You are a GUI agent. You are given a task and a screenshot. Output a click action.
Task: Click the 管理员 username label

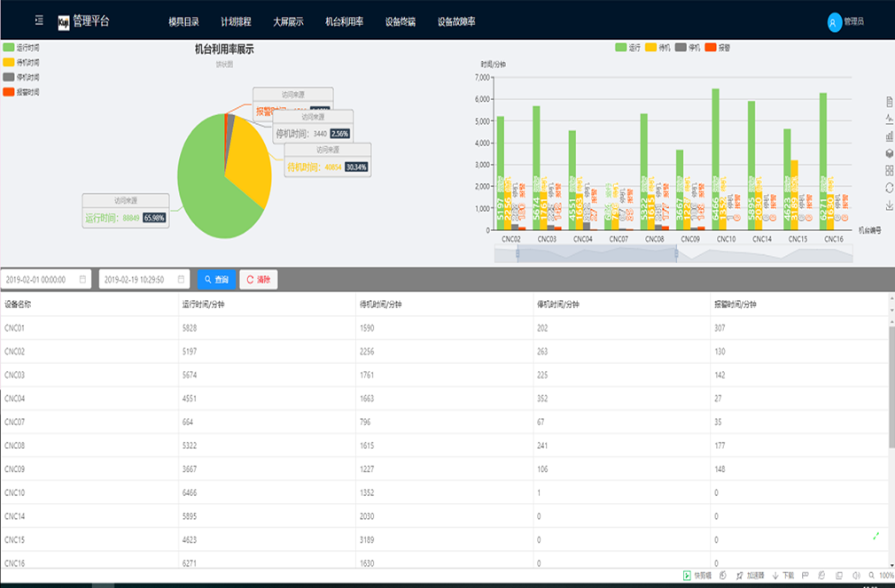click(854, 21)
